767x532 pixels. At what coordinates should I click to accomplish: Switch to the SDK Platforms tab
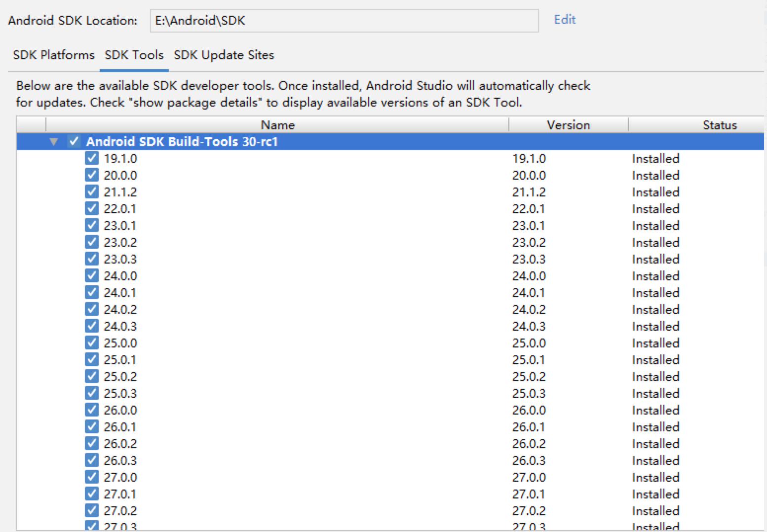(x=53, y=55)
